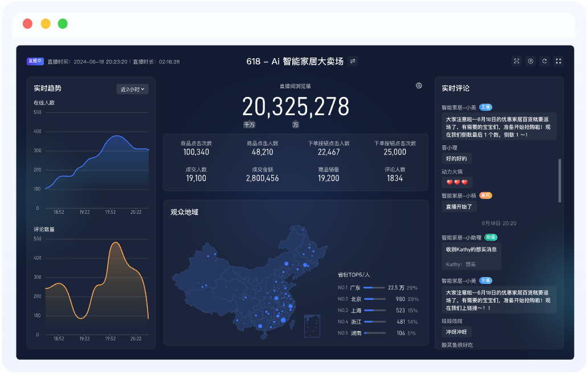
Task: Enter fullscreen using the expand icon
Action: [558, 62]
